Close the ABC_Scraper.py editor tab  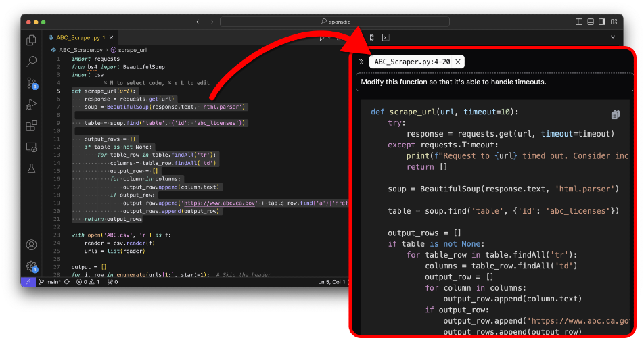(x=111, y=37)
